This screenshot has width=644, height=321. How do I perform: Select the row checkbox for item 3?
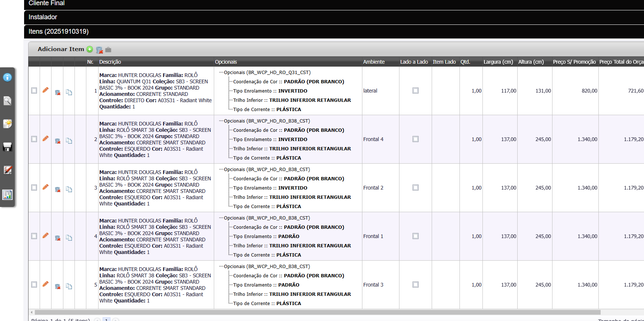pyautogui.click(x=34, y=187)
